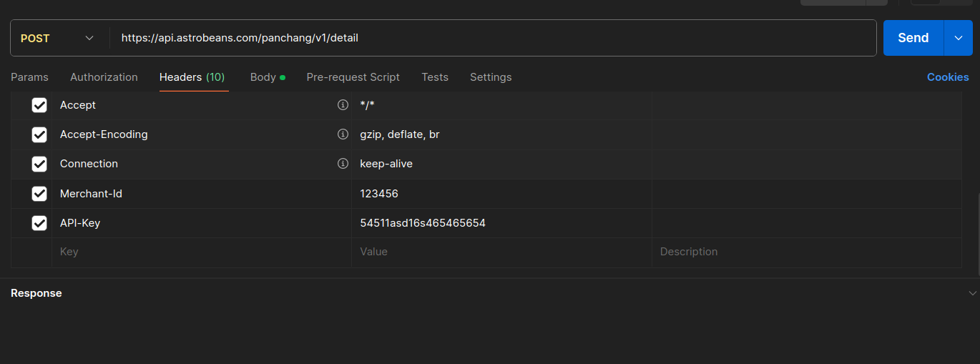Uncheck the Accept header checkbox
The height and width of the screenshot is (364, 980).
point(39,105)
